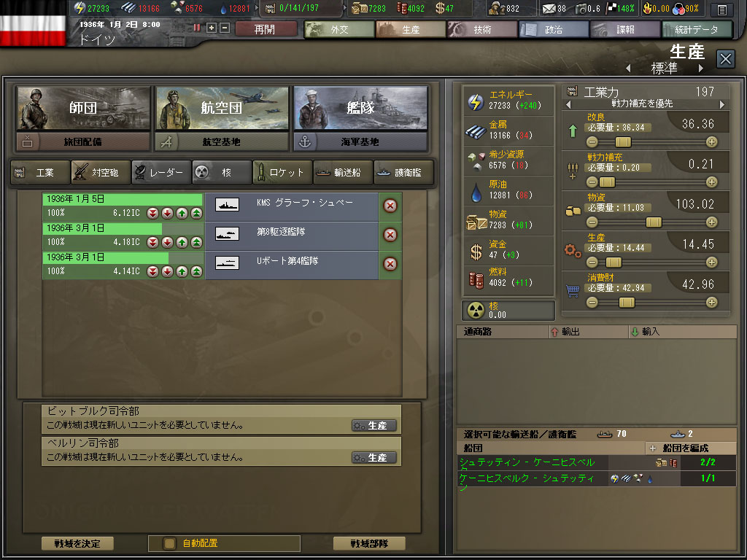Switch 標準 view with right arrow
The width and height of the screenshot is (747, 560).
701,69
